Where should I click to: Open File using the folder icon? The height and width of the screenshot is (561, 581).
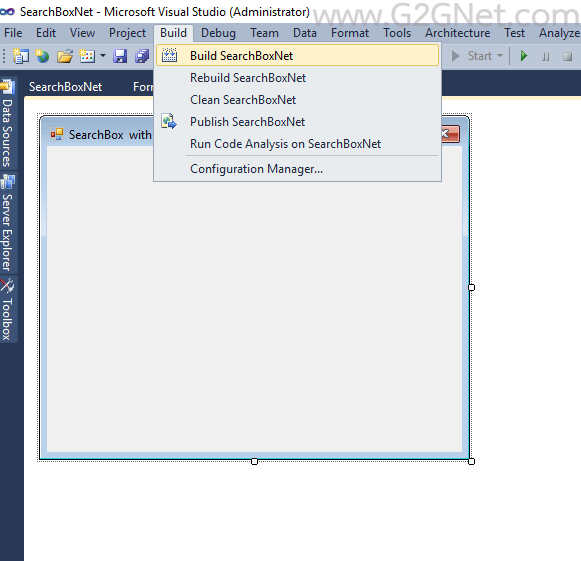pyautogui.click(x=64, y=56)
